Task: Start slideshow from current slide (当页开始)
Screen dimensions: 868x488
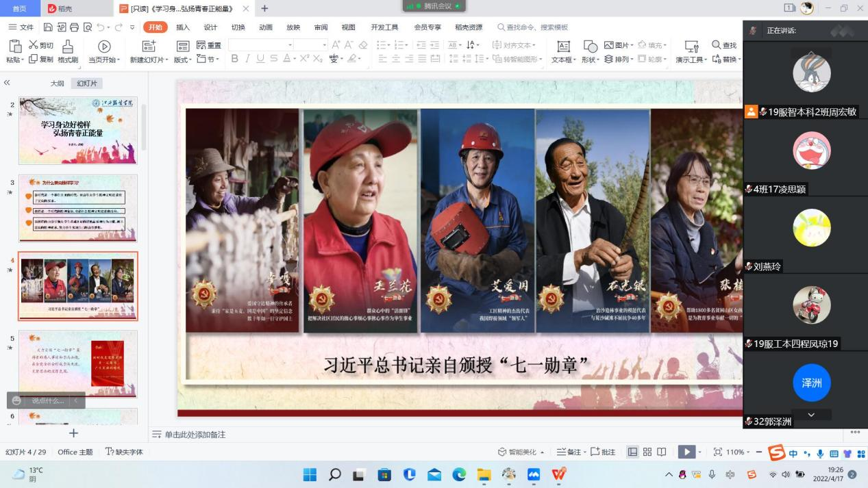Action: coord(104,47)
